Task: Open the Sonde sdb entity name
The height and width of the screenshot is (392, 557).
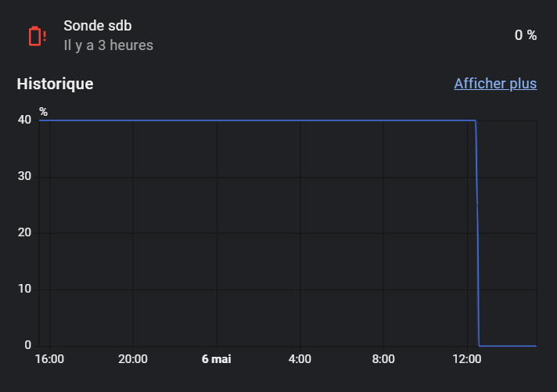Action: (98, 26)
